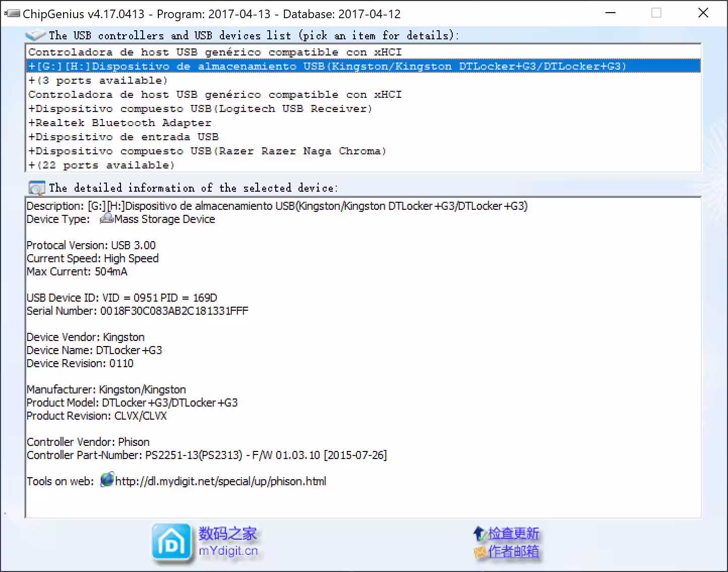Click the Device Name: DTLocker+G3 line
The width and height of the screenshot is (728, 572).
click(x=94, y=350)
